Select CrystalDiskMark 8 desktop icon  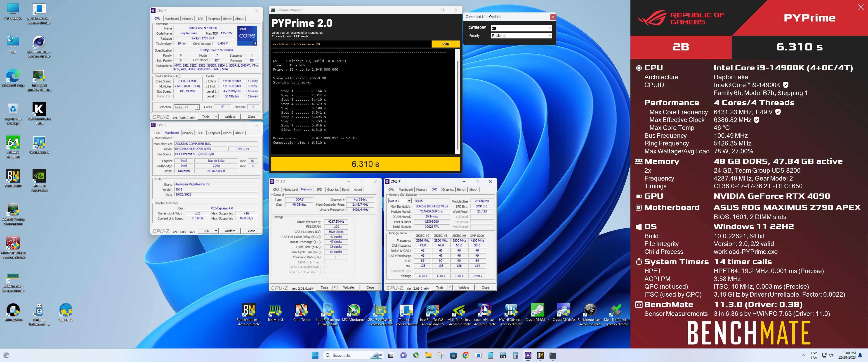coord(537,314)
